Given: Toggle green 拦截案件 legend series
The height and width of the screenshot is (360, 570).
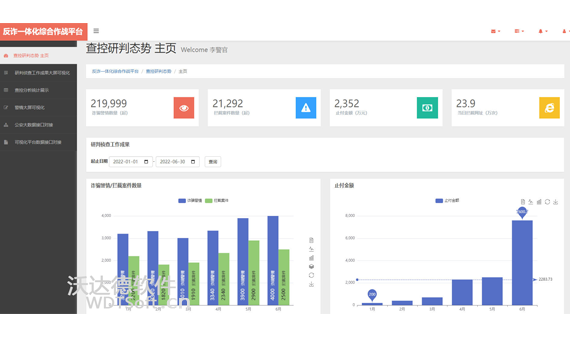Looking at the screenshot, I should (217, 200).
